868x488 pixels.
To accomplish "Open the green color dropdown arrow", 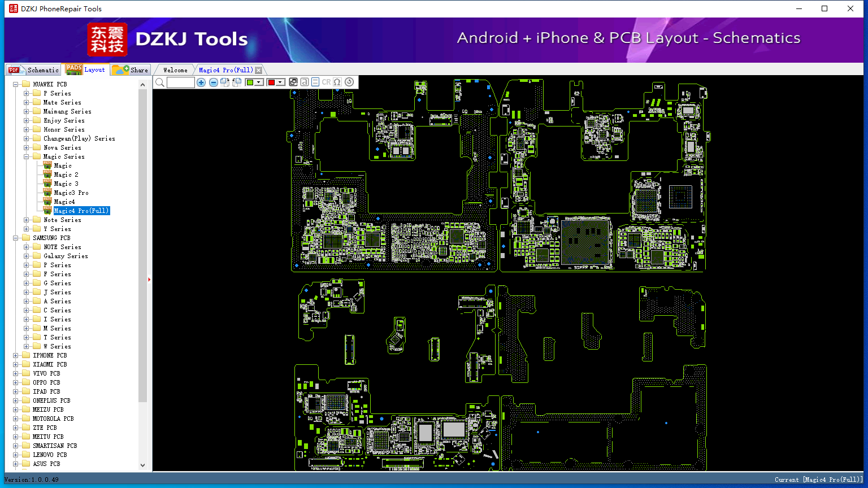I will point(259,82).
